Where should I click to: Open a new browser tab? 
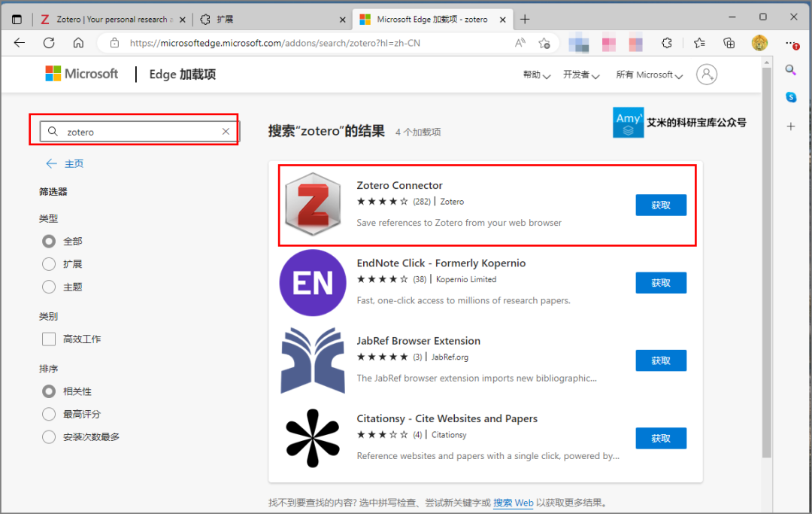click(x=525, y=19)
